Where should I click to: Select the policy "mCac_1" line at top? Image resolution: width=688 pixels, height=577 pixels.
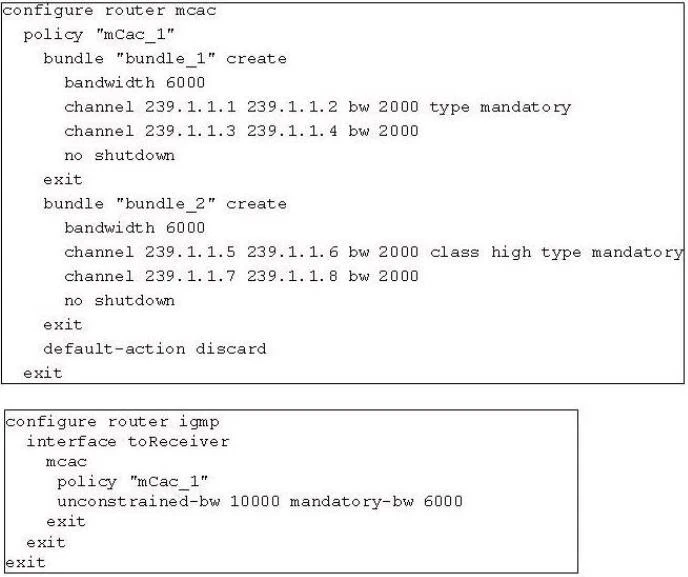99,35
